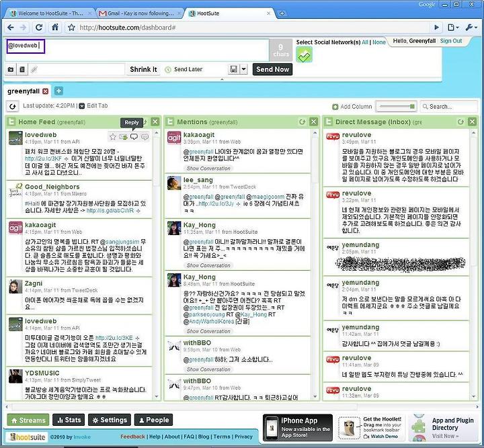
Task: Refresh the Mentions column
Action: click(302, 122)
